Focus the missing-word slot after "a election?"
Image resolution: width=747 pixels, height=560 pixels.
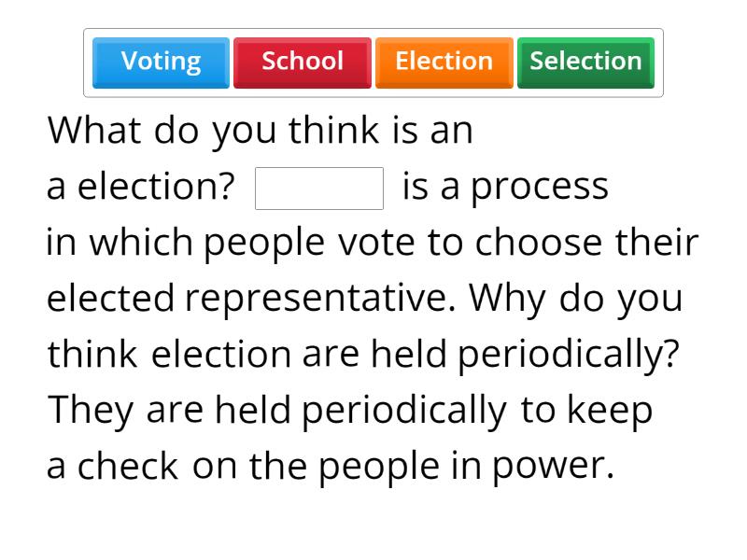319,189
